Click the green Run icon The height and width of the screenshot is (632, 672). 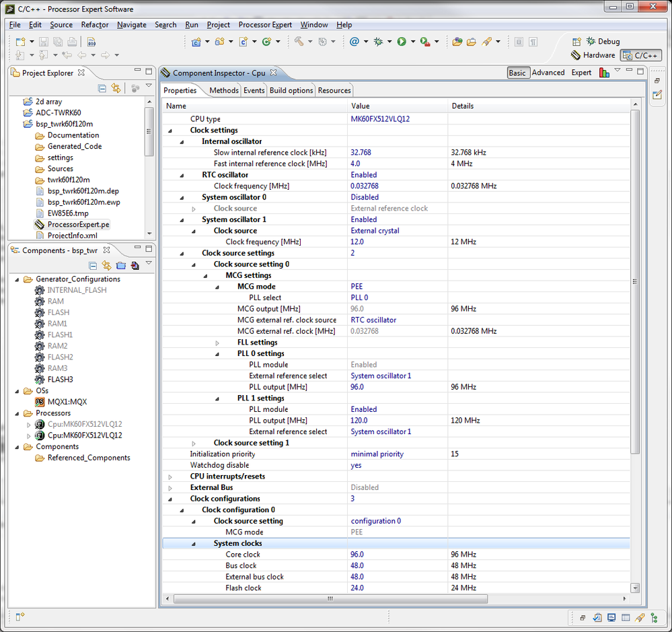click(402, 42)
